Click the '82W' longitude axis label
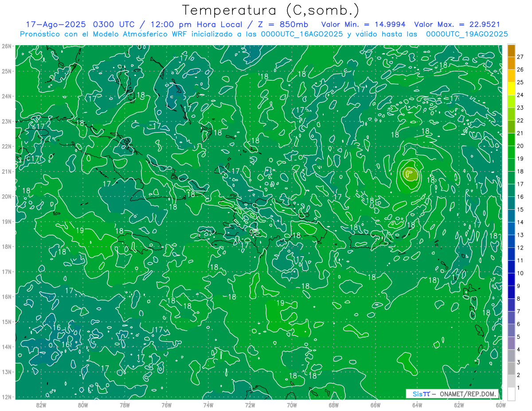The width and height of the screenshot is (532, 411). (x=41, y=405)
